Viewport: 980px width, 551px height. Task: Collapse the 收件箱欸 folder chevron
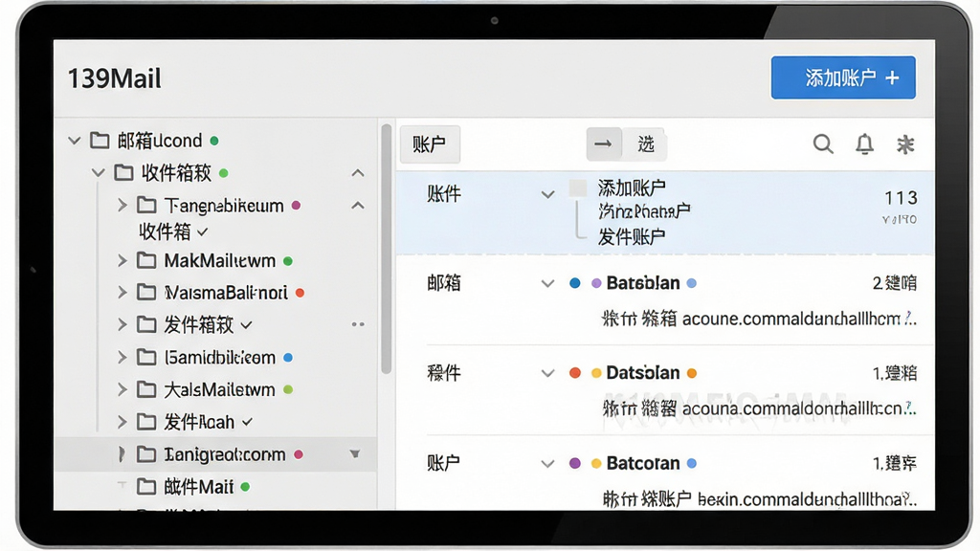tap(99, 172)
